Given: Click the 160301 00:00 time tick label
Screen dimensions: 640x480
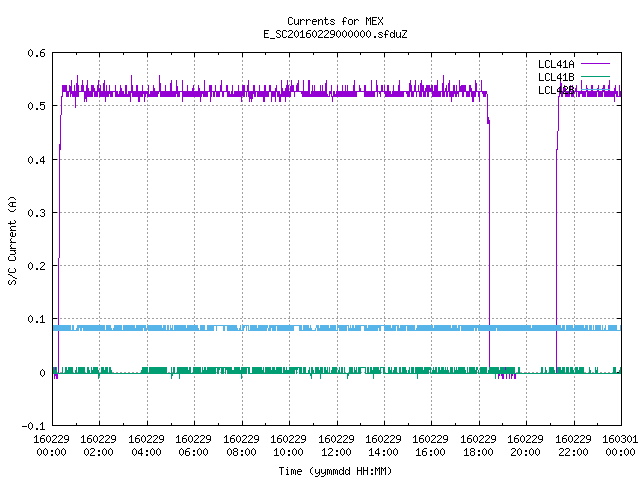Looking at the screenshot, I should (x=620, y=446).
